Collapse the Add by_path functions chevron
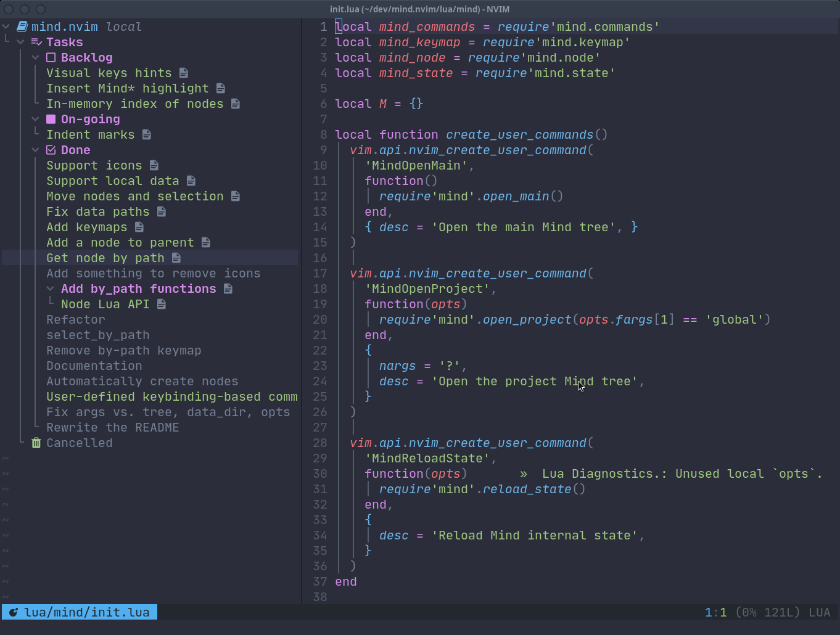This screenshot has height=635, width=840. pyautogui.click(x=50, y=289)
